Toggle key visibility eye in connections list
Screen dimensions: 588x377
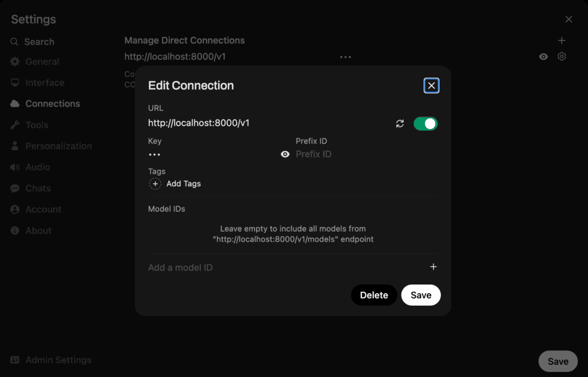(x=543, y=57)
